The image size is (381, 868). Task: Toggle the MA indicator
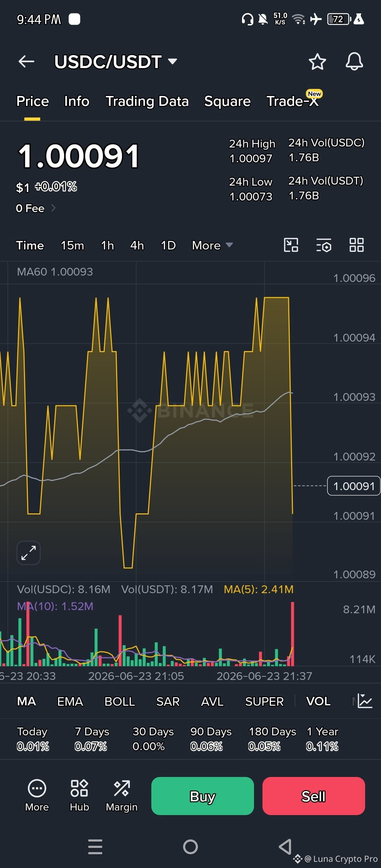(x=26, y=701)
